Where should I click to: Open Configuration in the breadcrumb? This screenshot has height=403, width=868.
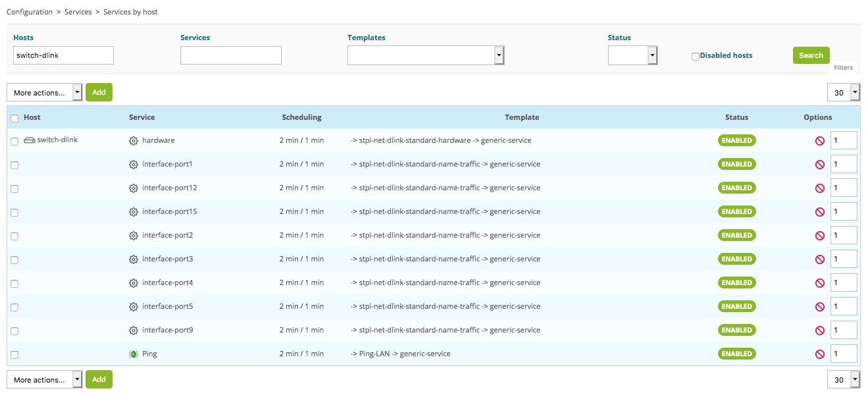click(30, 12)
